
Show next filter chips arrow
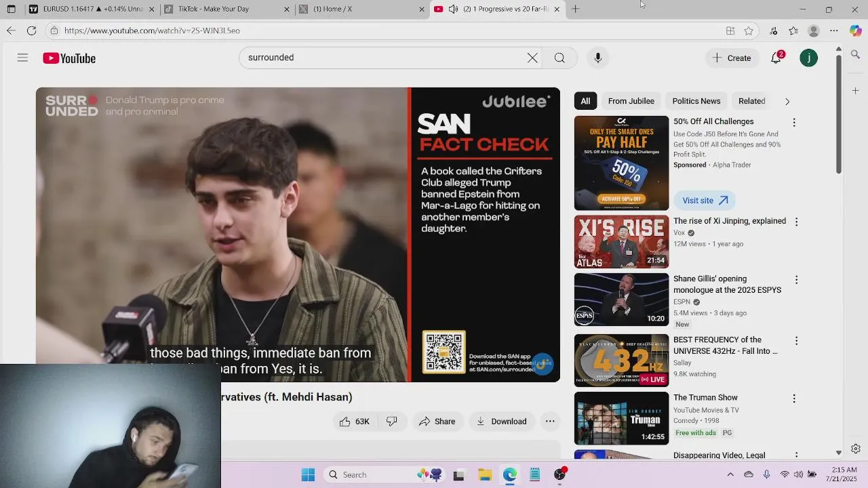coord(787,102)
